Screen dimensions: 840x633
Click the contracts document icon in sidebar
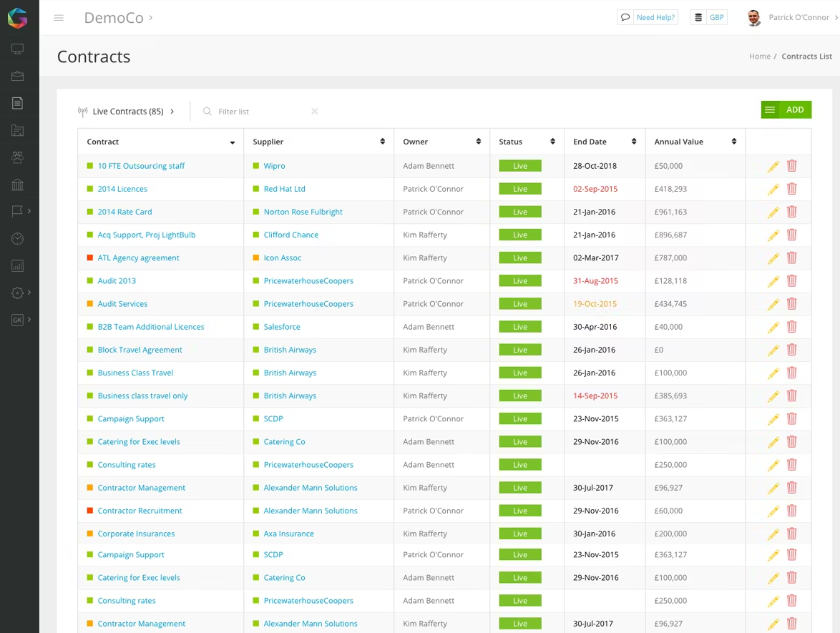18,102
